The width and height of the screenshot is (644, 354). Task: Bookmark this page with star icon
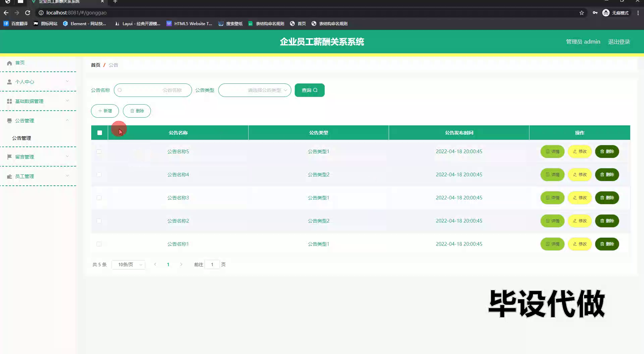click(x=582, y=13)
